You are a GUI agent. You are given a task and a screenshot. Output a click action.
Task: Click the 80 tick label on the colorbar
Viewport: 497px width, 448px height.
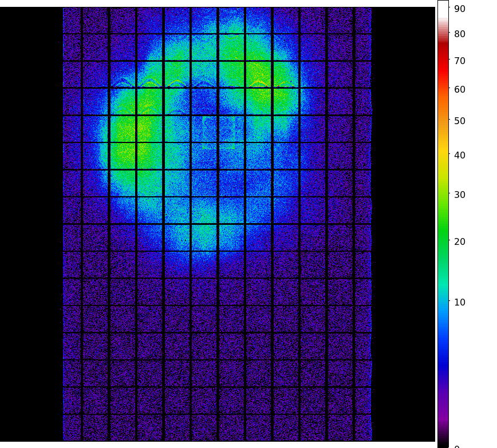[460, 34]
